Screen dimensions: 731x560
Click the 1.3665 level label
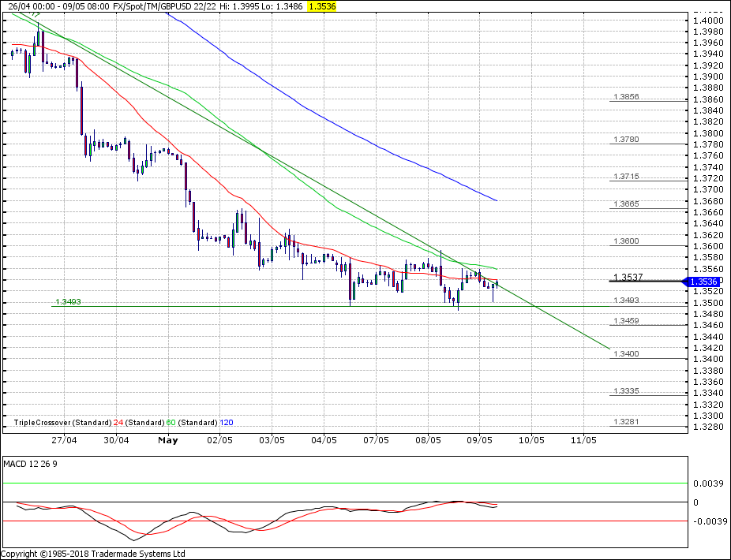point(625,204)
